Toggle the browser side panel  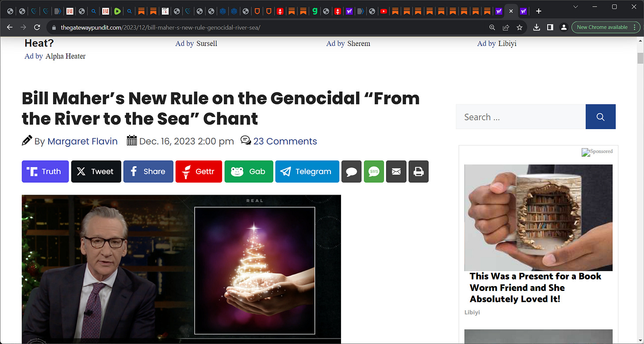(x=550, y=27)
